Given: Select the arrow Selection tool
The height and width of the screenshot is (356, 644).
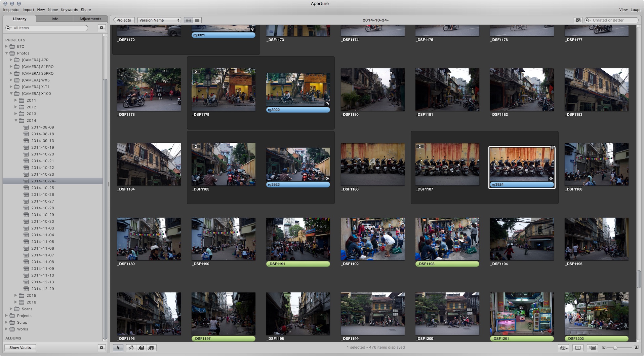Looking at the screenshot, I should (118, 348).
